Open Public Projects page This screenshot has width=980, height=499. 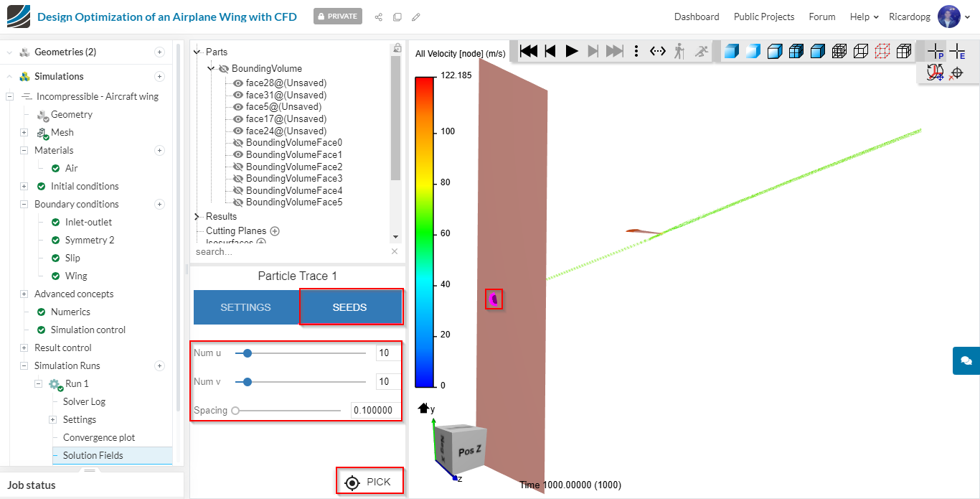(x=764, y=17)
